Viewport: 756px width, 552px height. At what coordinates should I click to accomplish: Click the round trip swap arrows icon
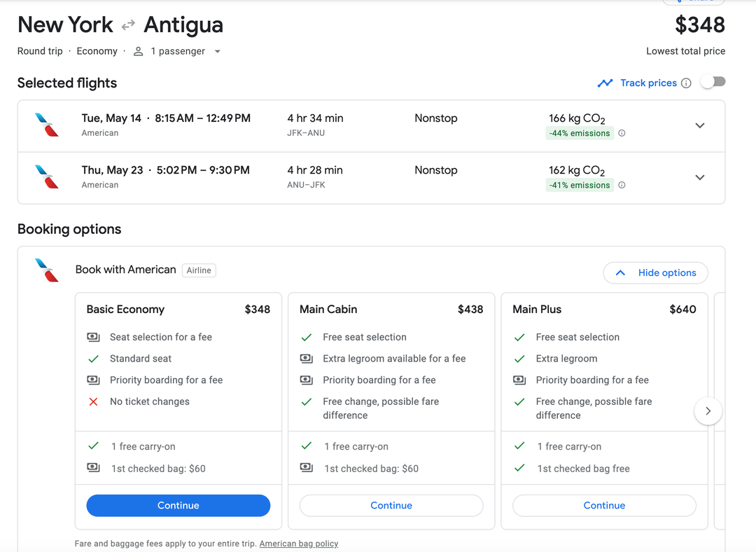128,25
